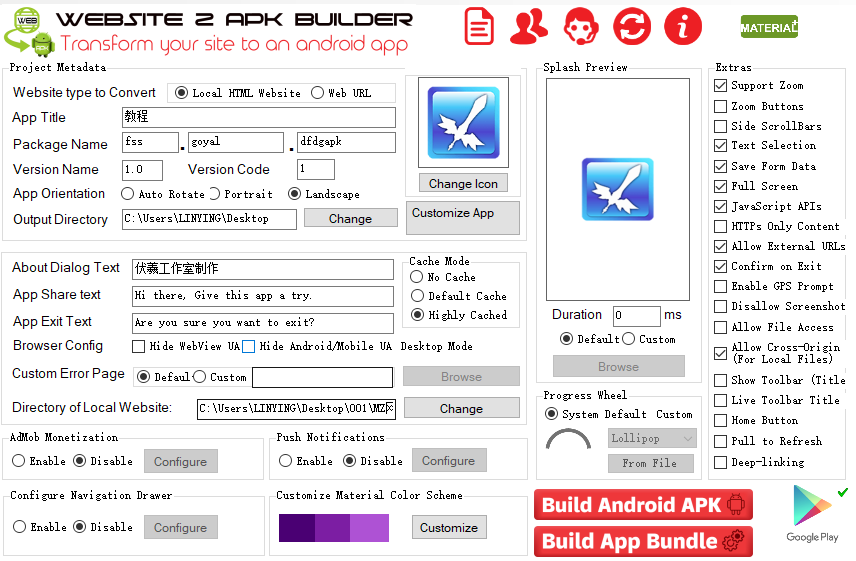The height and width of the screenshot is (561, 856).
Task: Click Build Android APK button
Action: (x=643, y=504)
